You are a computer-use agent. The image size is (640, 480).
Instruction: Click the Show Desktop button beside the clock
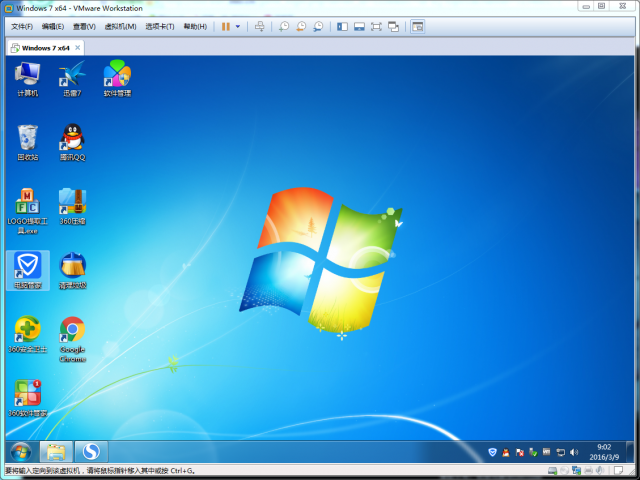pos(629,452)
